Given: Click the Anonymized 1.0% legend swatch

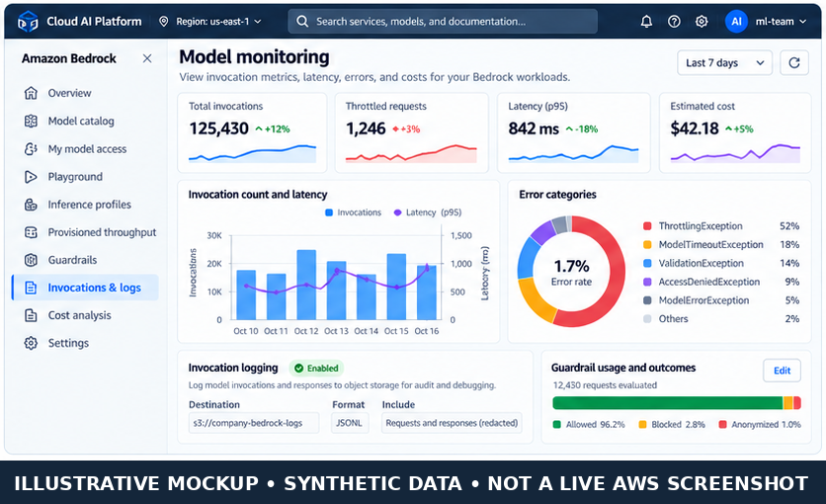Looking at the screenshot, I should tap(723, 425).
